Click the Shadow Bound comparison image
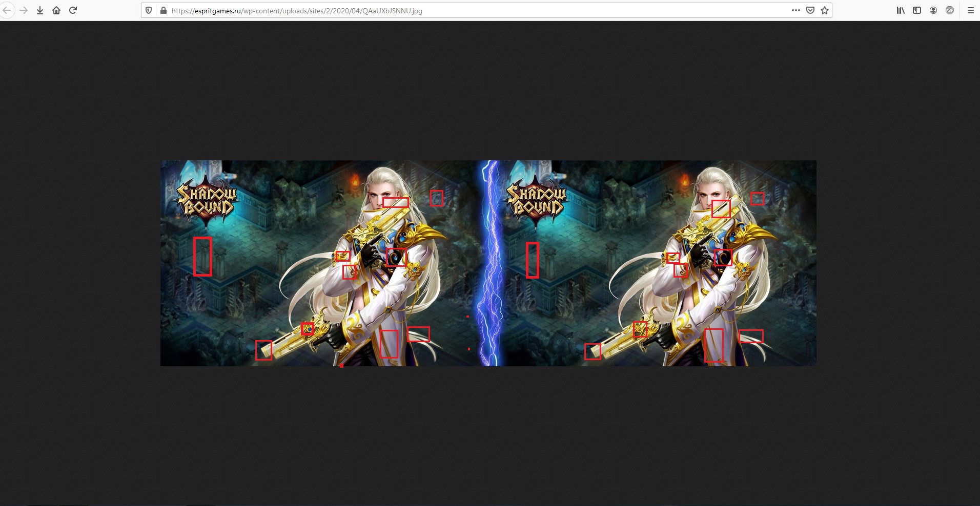The width and height of the screenshot is (980, 506). click(488, 263)
